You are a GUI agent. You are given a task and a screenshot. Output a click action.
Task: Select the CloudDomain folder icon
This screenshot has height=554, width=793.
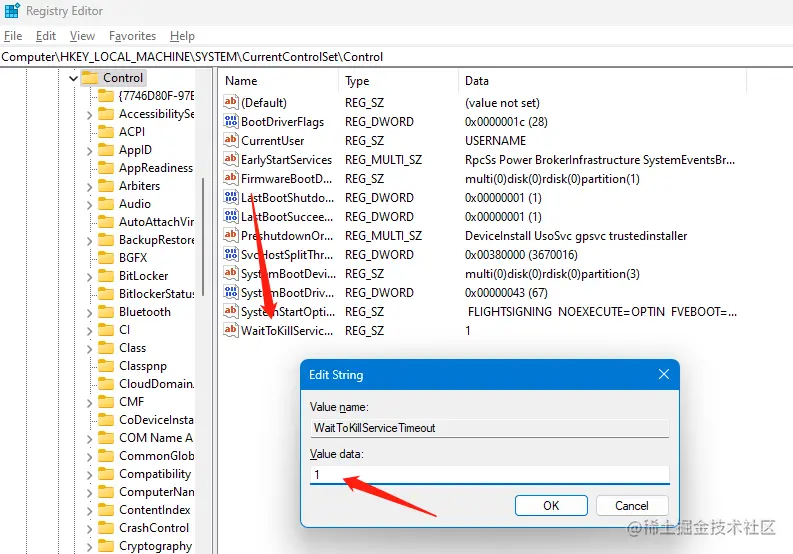click(106, 383)
